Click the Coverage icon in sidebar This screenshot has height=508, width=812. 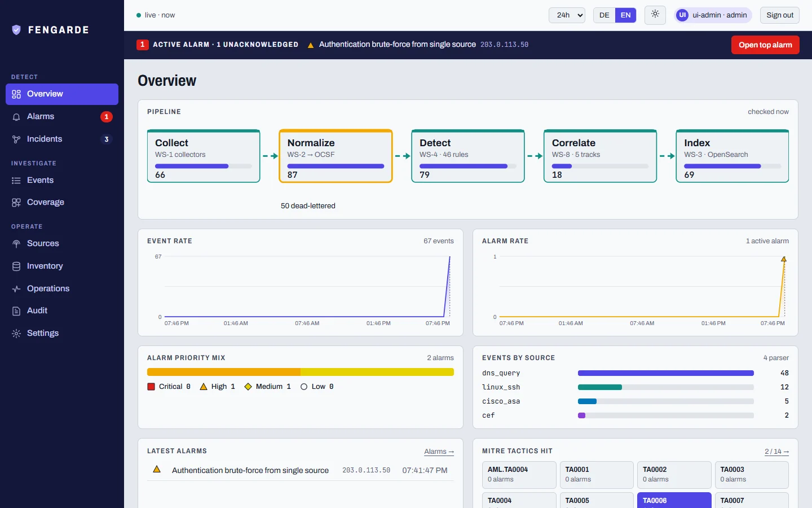click(16, 203)
